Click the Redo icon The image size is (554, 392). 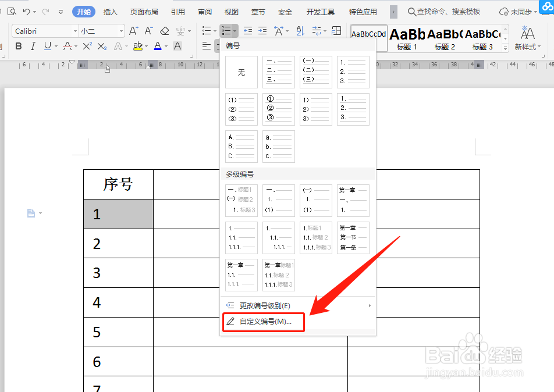coord(45,12)
